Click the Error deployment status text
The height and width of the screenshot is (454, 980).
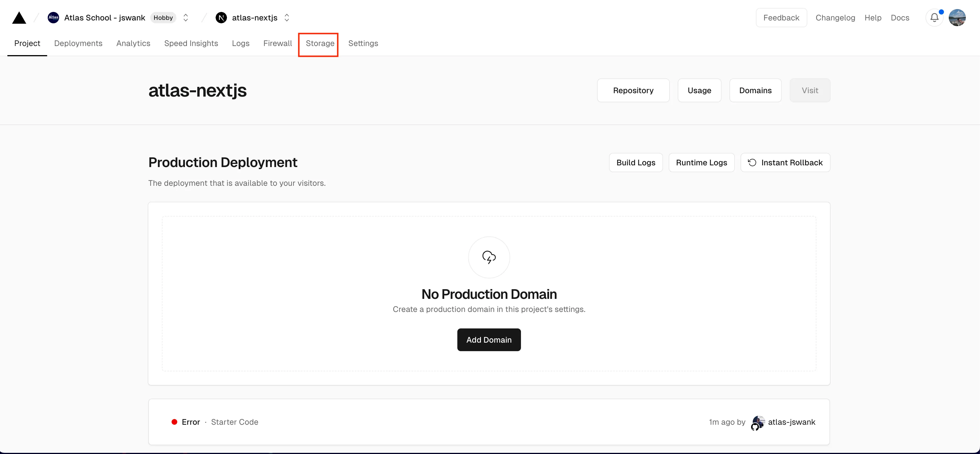point(191,422)
